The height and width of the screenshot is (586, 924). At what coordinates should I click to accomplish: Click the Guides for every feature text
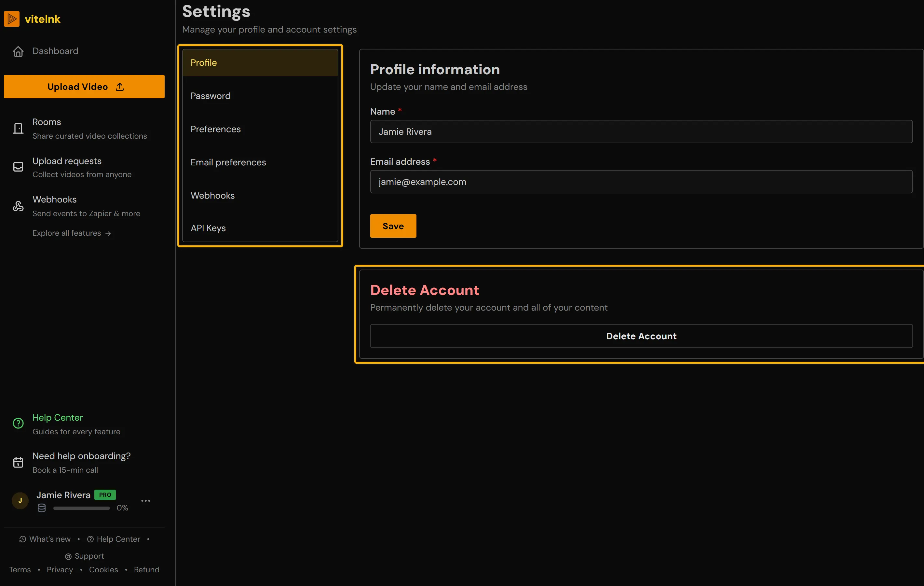76,432
